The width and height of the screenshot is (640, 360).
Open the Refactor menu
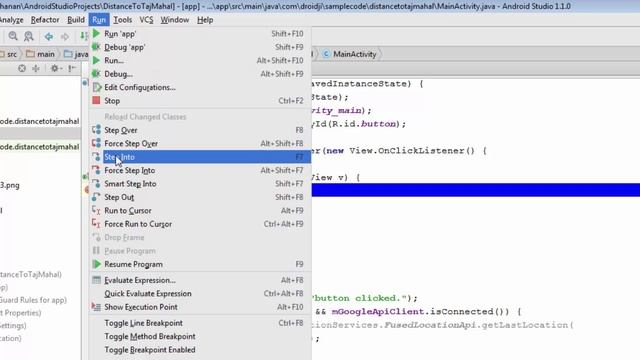coord(45,20)
